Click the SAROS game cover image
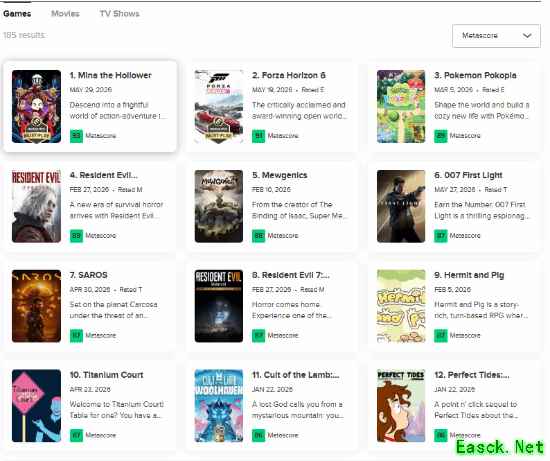This screenshot has height=461, width=550. pos(36,306)
